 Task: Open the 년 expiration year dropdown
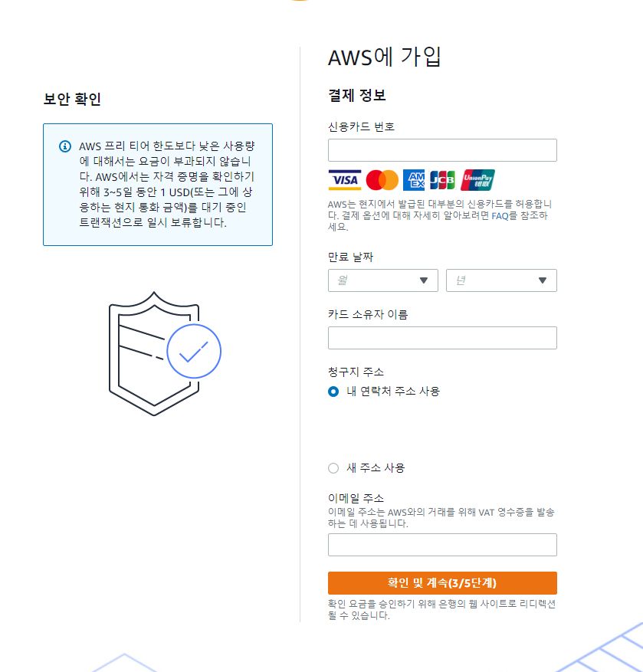point(501,280)
